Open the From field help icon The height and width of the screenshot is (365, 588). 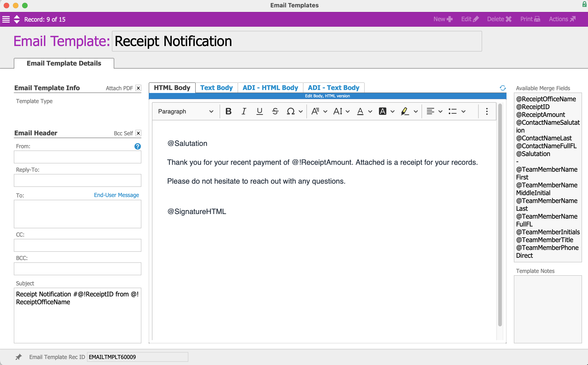tap(137, 146)
